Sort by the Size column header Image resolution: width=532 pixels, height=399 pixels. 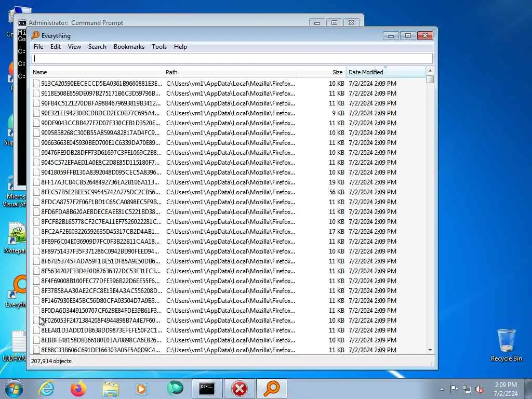(321, 72)
